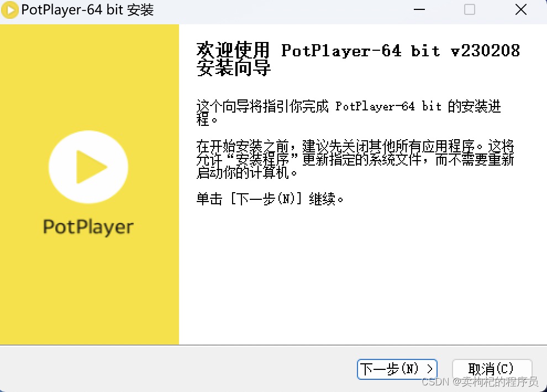Click the 下一步(N) button to continue

397,369
